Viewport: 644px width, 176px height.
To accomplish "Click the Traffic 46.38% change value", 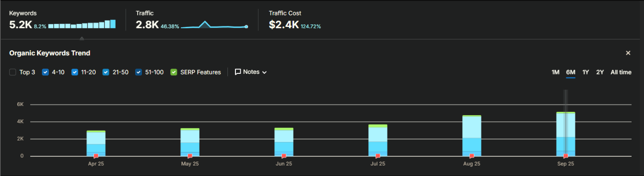I will 170,26.
